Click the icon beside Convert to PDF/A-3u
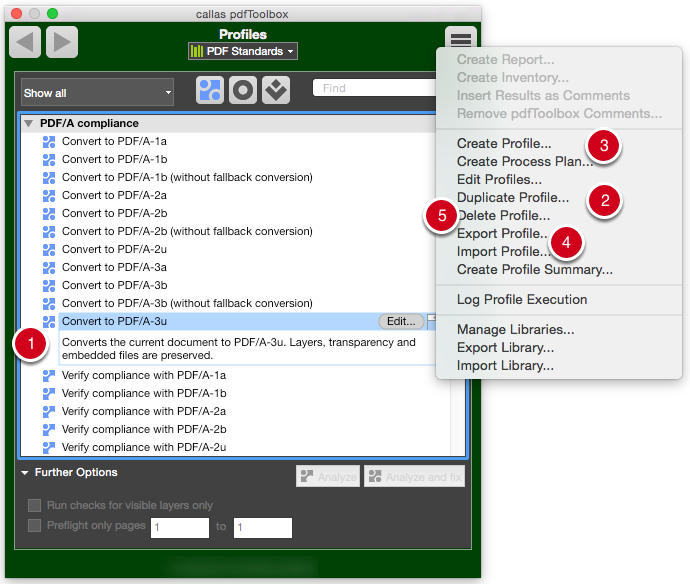The height and width of the screenshot is (584, 690). [49, 322]
